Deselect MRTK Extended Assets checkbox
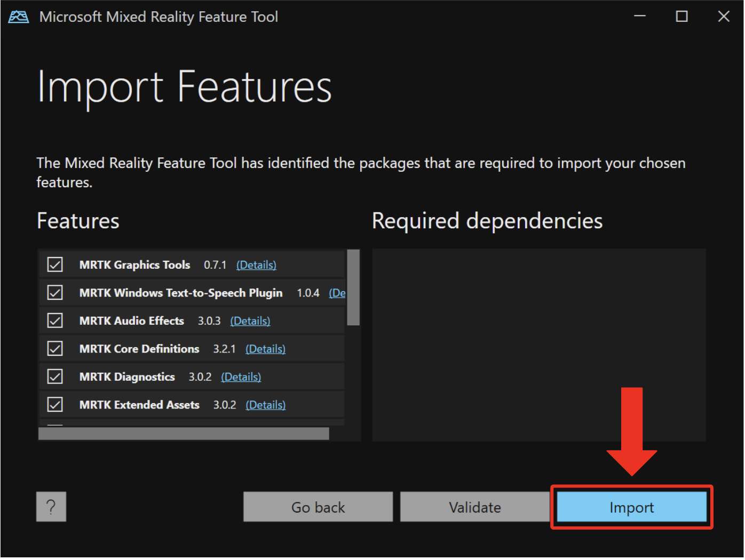745x560 pixels. [55, 405]
